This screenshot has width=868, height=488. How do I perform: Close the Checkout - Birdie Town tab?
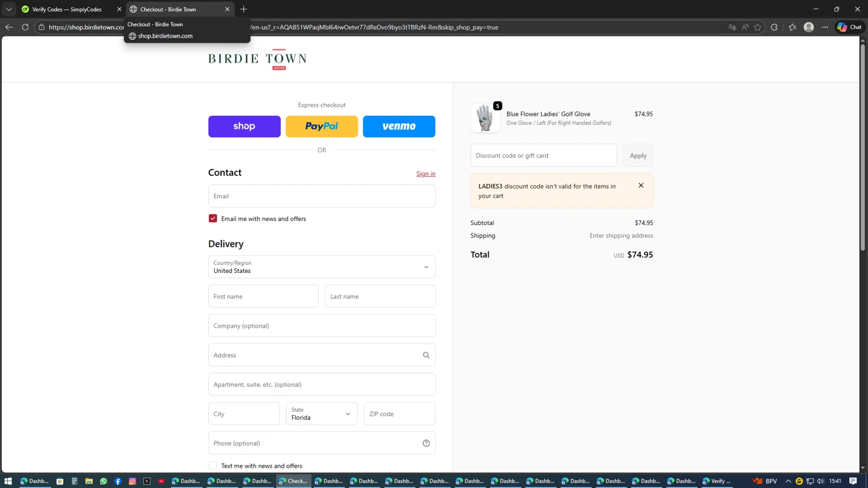click(227, 9)
